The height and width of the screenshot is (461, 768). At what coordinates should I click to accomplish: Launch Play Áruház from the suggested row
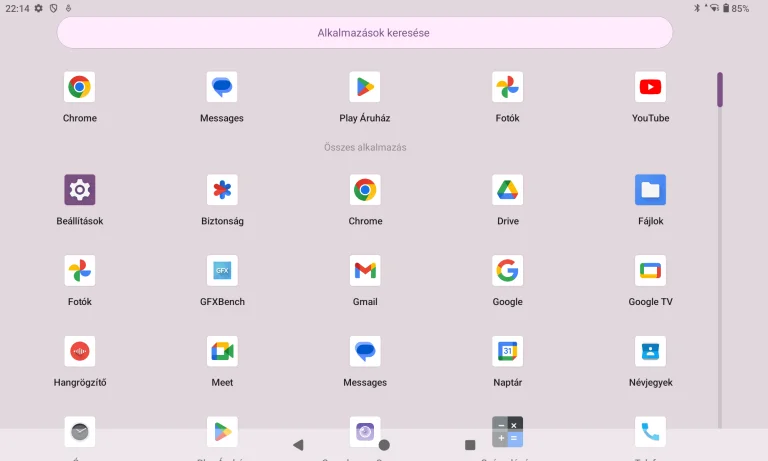[x=365, y=87]
